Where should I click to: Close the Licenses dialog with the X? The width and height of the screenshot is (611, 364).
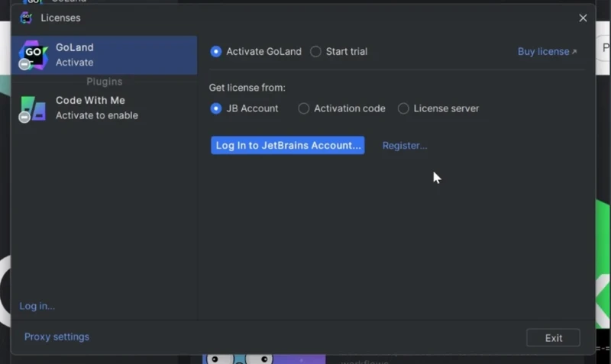(583, 18)
